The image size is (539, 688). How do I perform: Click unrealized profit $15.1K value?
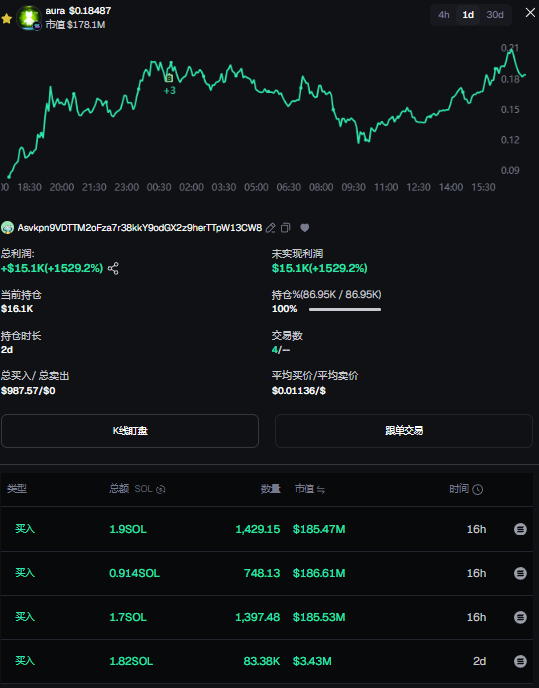point(320,269)
